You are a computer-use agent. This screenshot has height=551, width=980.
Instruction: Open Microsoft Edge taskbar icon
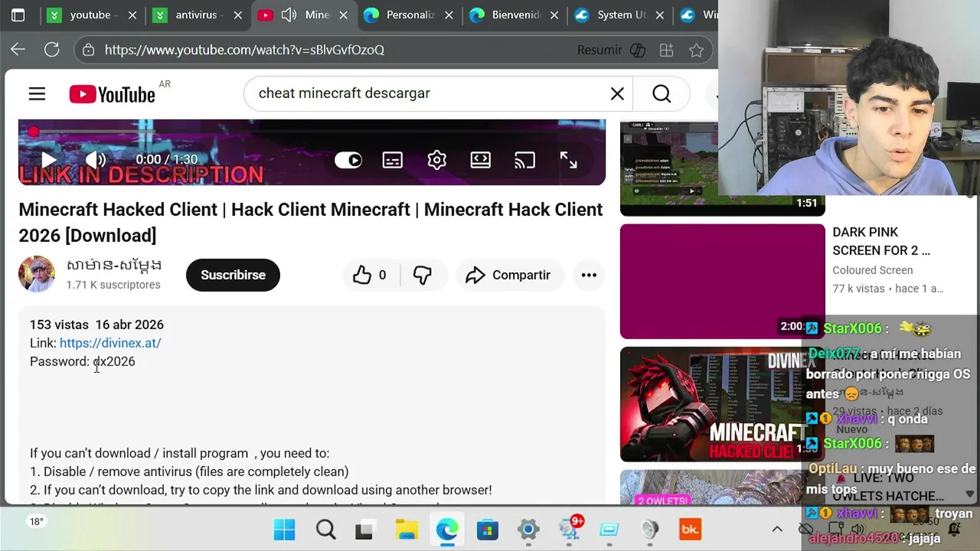447,530
